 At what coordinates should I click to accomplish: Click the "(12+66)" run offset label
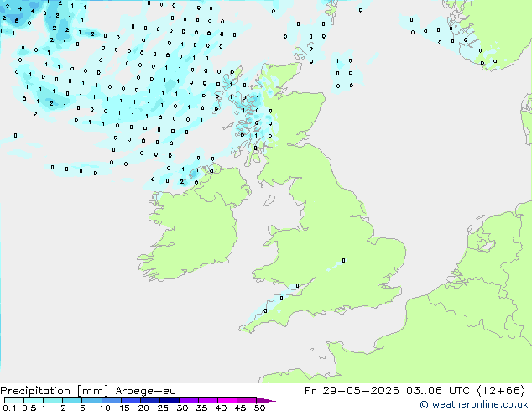point(501,391)
